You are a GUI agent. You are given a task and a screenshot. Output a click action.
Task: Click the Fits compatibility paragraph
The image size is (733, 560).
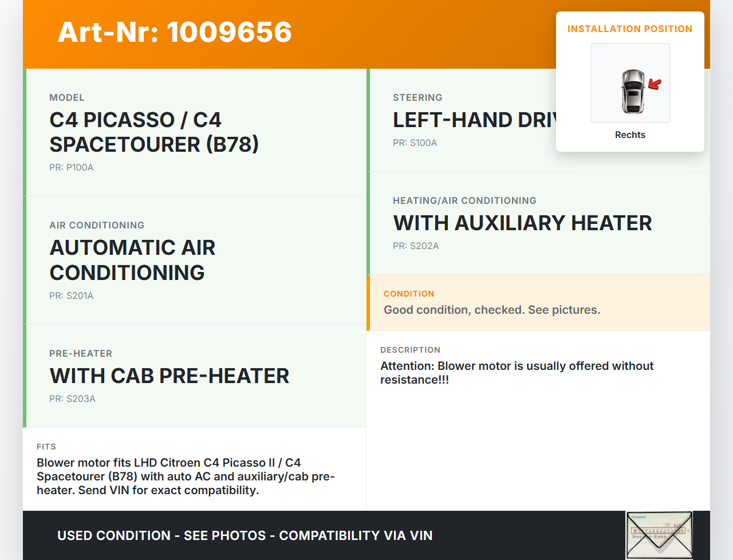pos(186,476)
